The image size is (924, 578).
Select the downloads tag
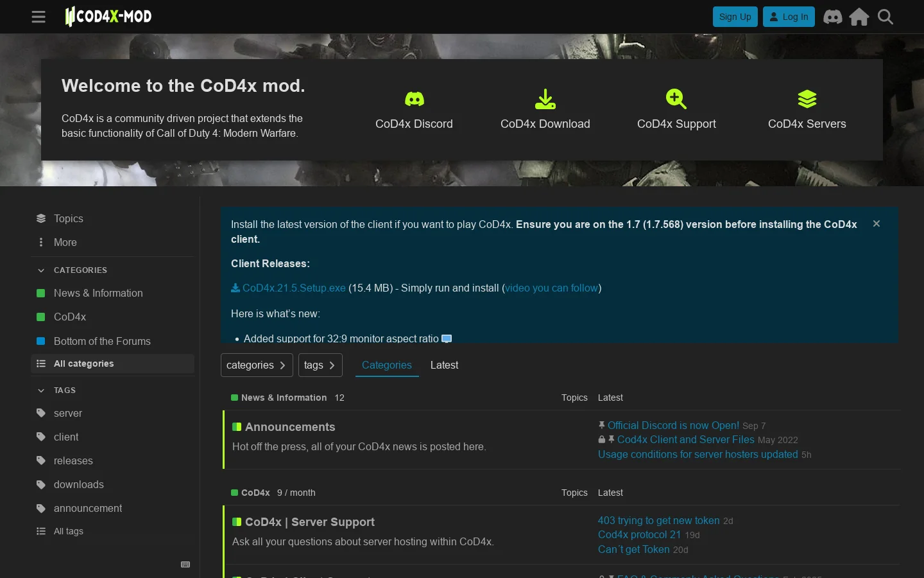[x=112, y=484]
